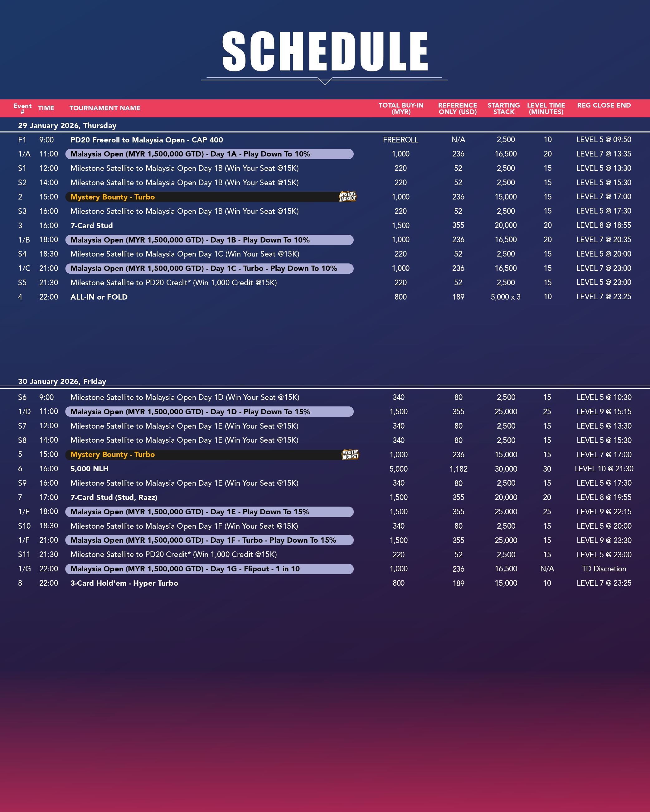Select the Malaysia Open Day 1A row
This screenshot has width=650, height=812.
pos(209,154)
